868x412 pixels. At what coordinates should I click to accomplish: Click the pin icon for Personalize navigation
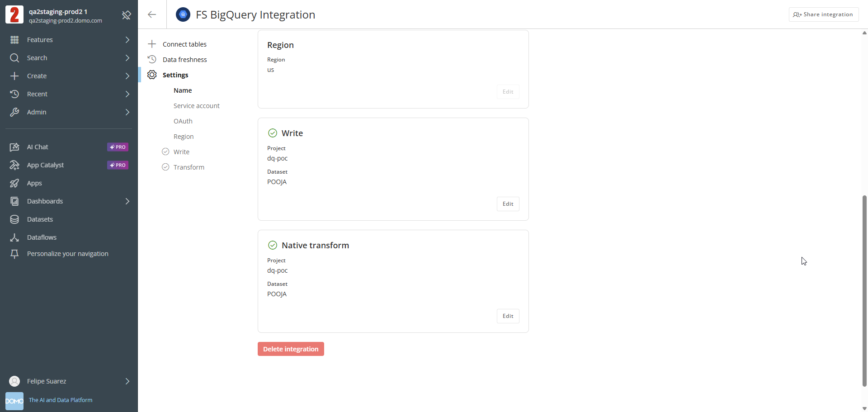[14, 254]
